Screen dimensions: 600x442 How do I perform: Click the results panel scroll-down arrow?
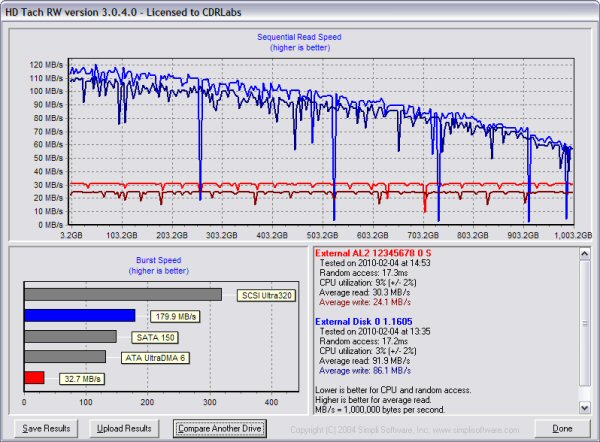click(x=586, y=407)
